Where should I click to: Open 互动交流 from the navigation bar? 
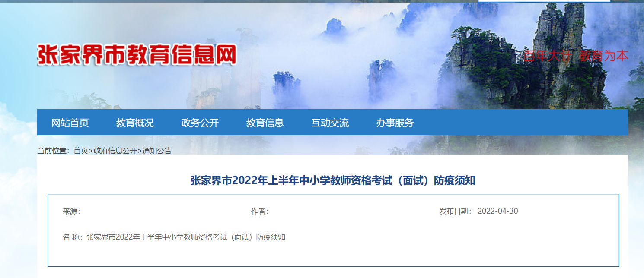pyautogui.click(x=330, y=123)
